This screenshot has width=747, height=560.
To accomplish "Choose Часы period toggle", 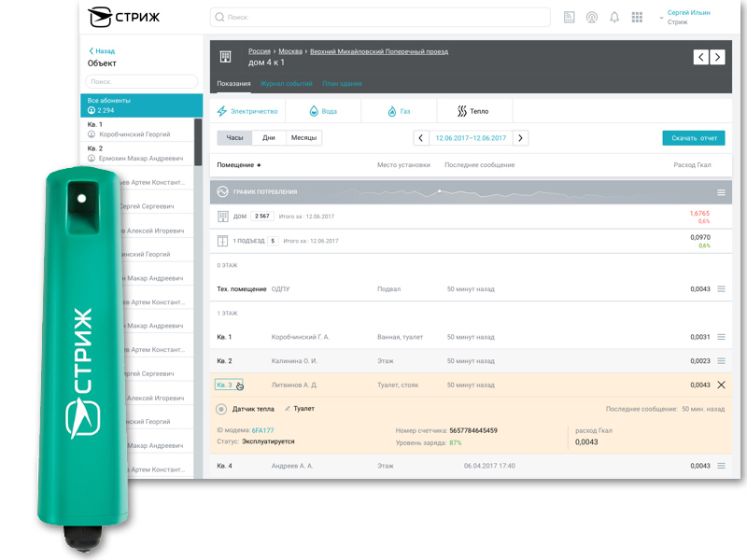I will [234, 137].
